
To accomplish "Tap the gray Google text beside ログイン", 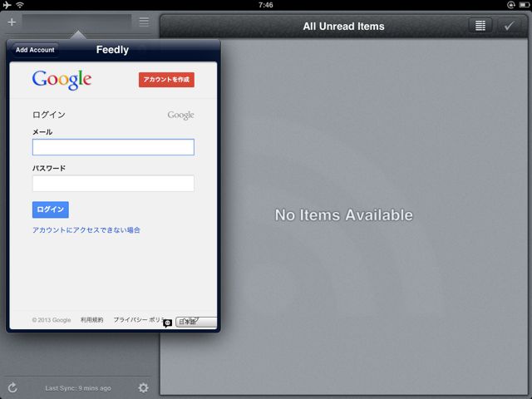I will pyautogui.click(x=181, y=116).
